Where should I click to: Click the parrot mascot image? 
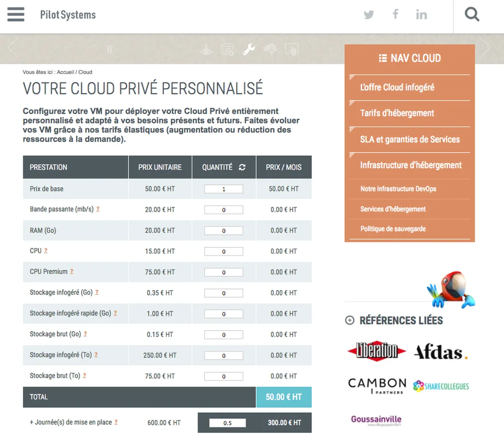click(x=451, y=290)
